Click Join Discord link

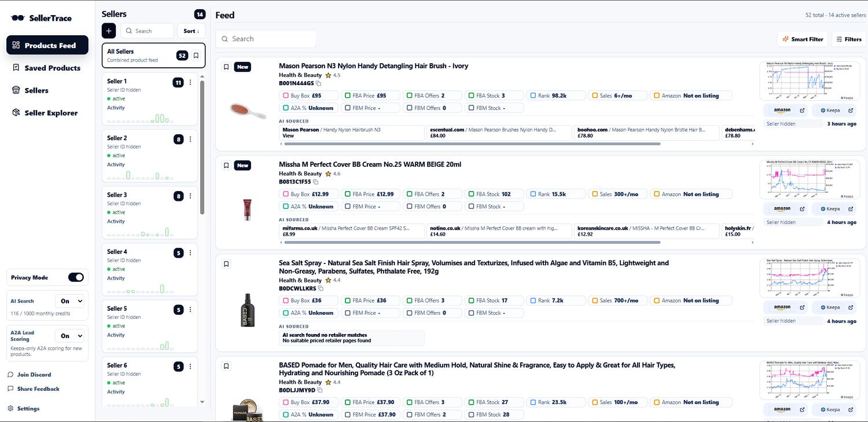click(30, 375)
